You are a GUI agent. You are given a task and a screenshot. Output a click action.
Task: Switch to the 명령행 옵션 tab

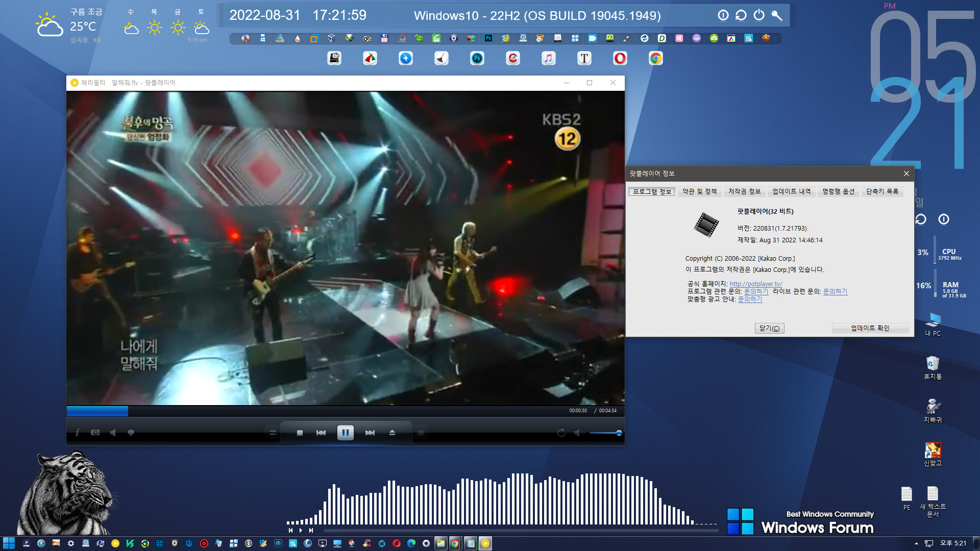coord(838,192)
